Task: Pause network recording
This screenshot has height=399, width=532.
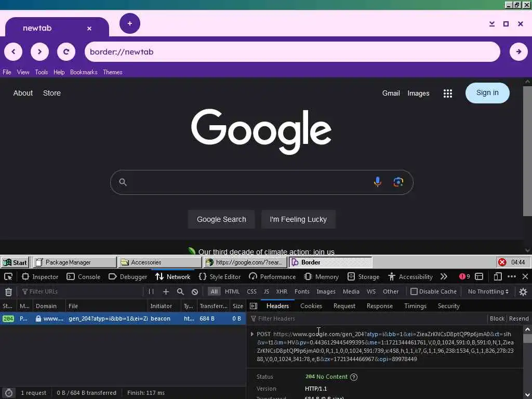Action: click(x=151, y=291)
